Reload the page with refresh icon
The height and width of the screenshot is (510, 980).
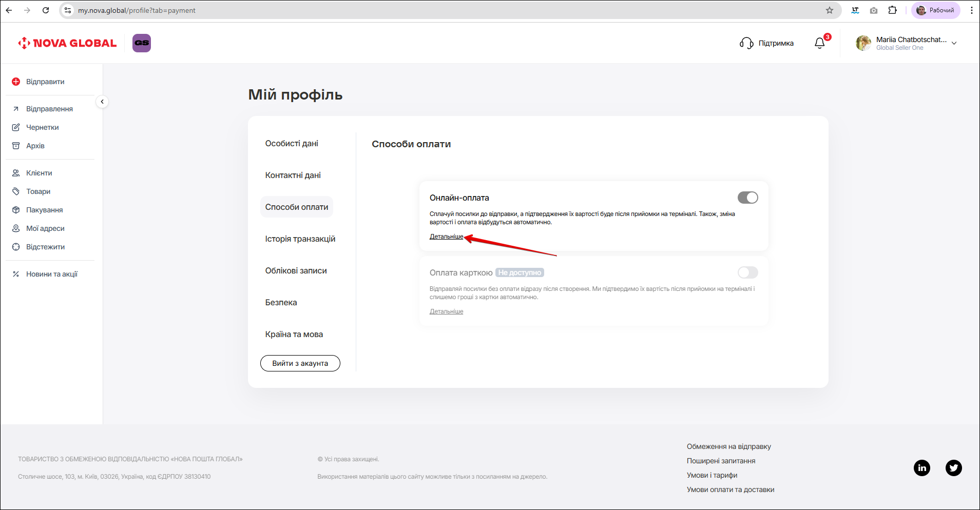click(x=46, y=10)
